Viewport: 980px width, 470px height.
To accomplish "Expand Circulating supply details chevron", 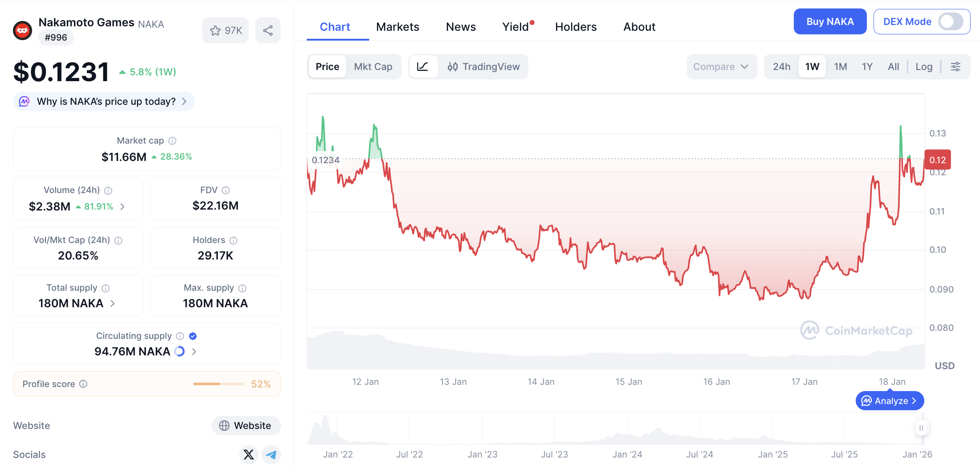I will click(194, 351).
